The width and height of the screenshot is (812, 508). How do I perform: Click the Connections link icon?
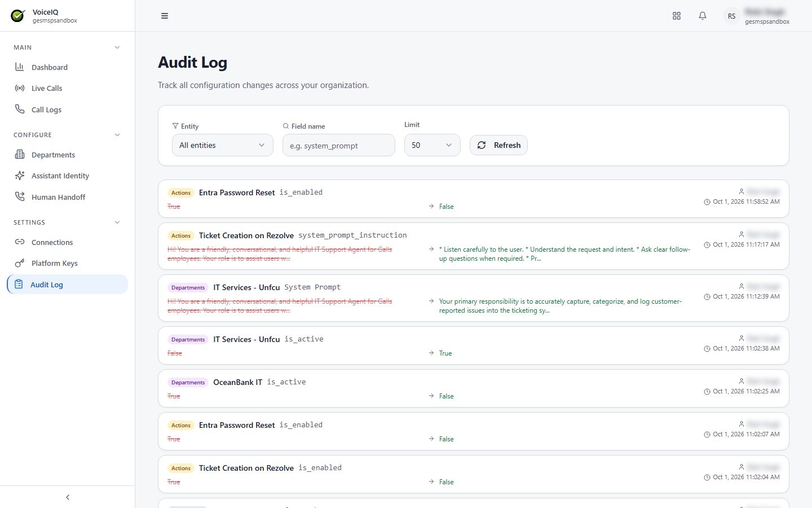(20, 242)
